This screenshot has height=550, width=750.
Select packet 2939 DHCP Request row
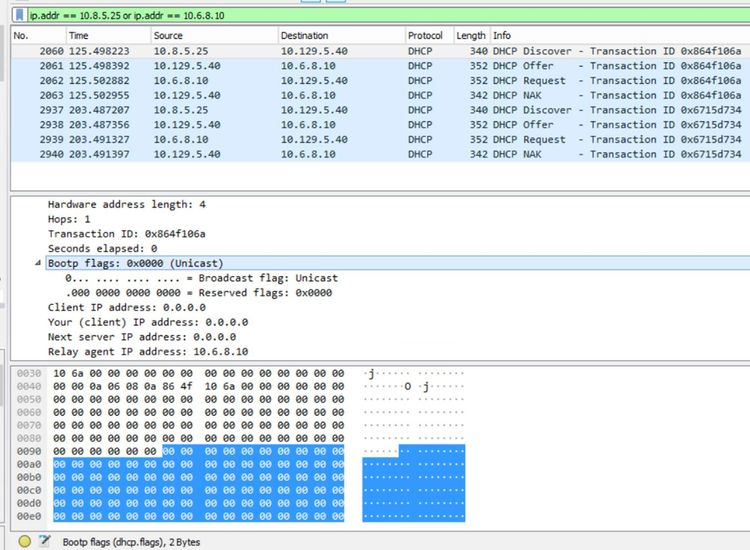click(380, 140)
